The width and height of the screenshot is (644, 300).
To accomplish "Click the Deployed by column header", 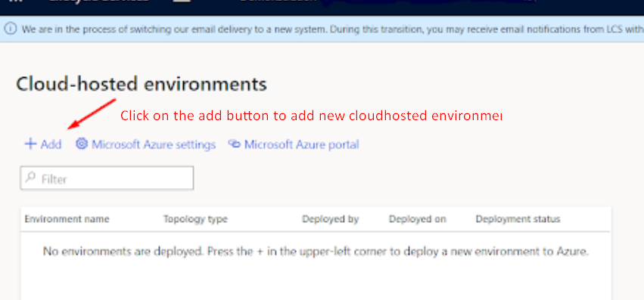I will (x=331, y=219).
